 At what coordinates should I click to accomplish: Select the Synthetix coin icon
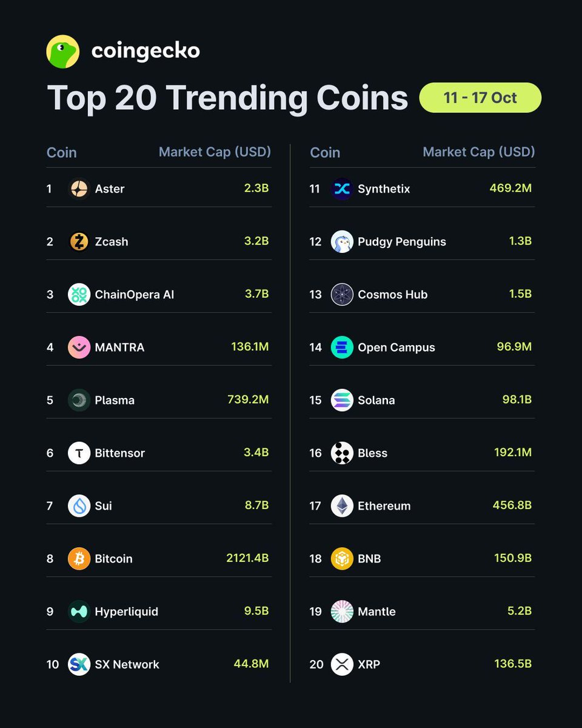tap(342, 189)
